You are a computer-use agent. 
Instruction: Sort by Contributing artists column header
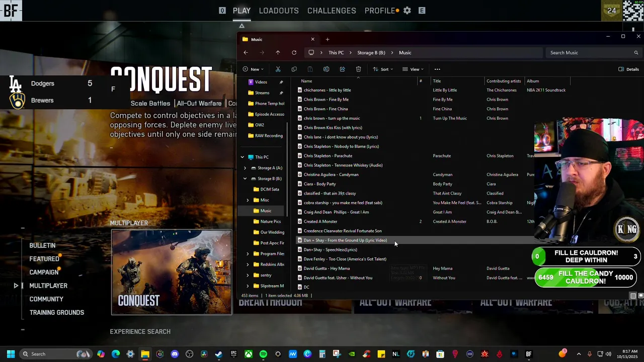point(504,81)
